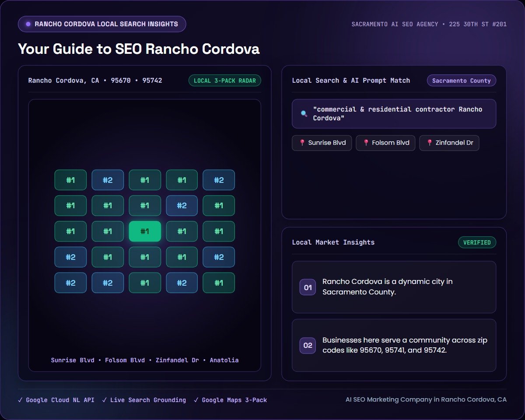Click the pin icon on the Zinfandel Dr chip
The height and width of the screenshot is (420, 525).
429,143
